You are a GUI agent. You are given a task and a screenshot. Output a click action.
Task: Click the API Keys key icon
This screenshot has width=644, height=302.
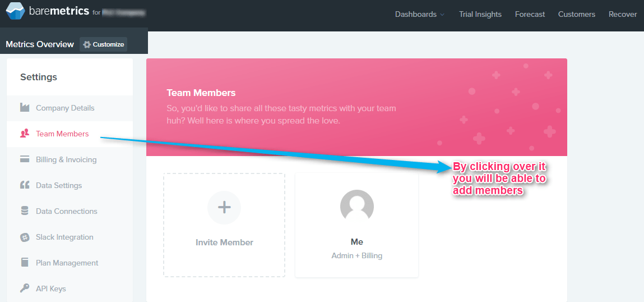(x=25, y=289)
